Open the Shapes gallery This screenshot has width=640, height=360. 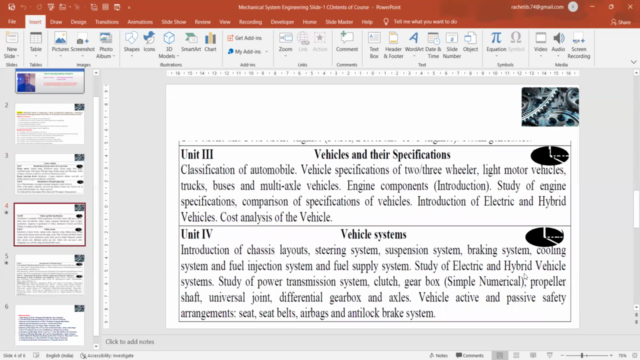pos(131,45)
